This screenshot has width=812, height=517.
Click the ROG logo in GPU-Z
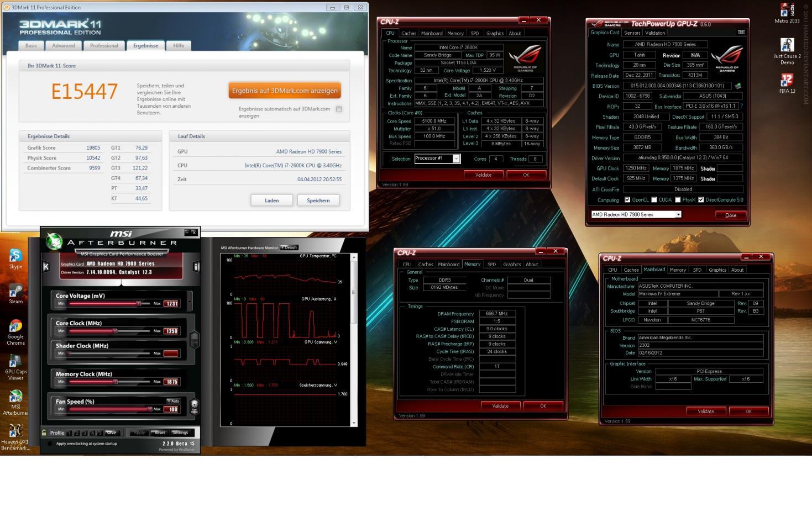coord(726,60)
